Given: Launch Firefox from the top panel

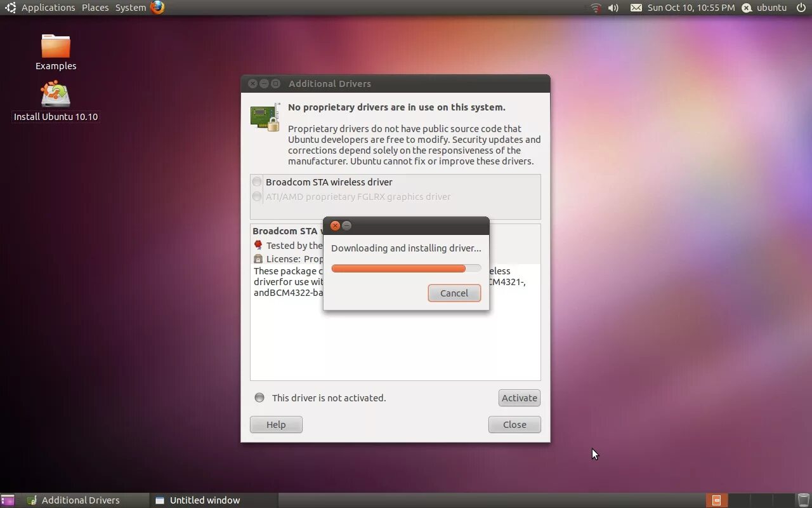Looking at the screenshot, I should point(157,8).
